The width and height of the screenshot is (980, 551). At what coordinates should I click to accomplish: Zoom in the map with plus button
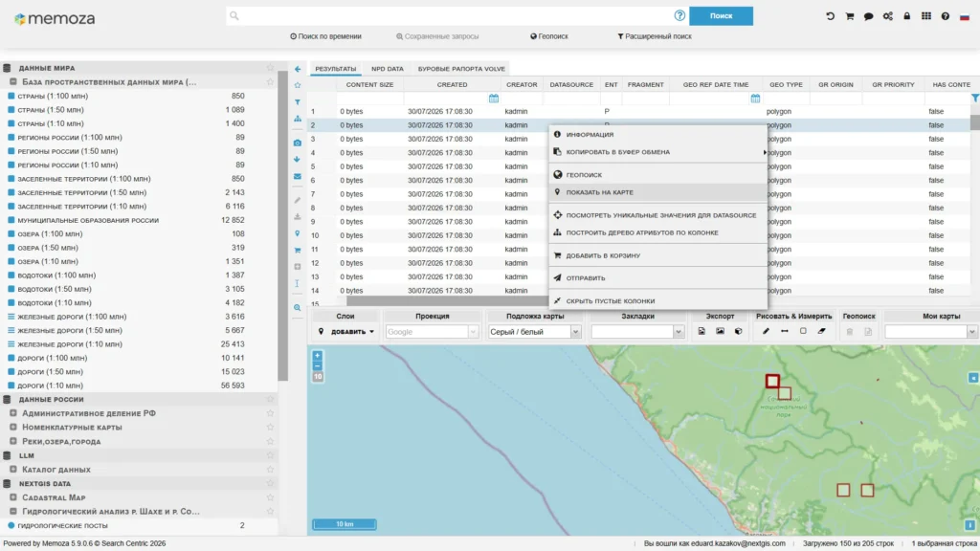(x=318, y=356)
